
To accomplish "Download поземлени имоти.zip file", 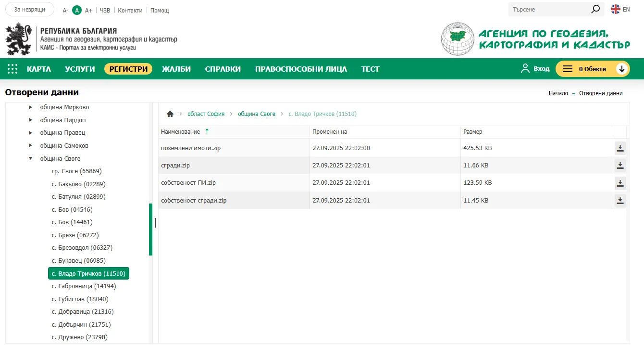I will 620,148.
